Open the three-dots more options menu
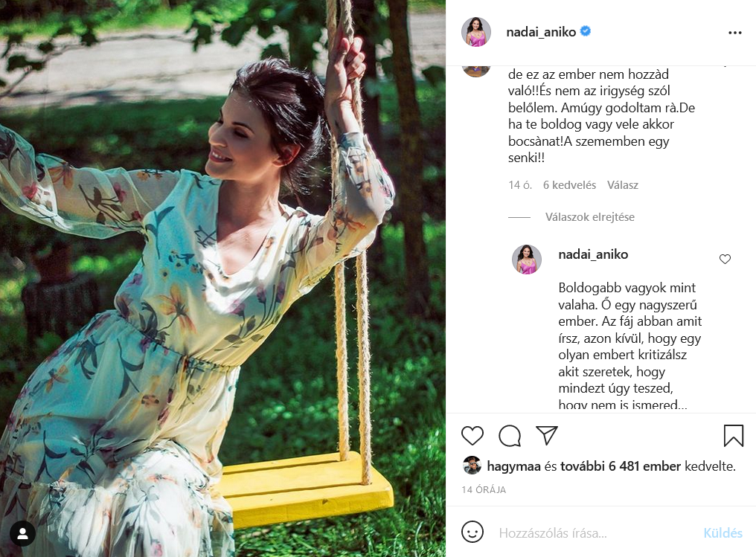The image size is (756, 557). click(734, 33)
